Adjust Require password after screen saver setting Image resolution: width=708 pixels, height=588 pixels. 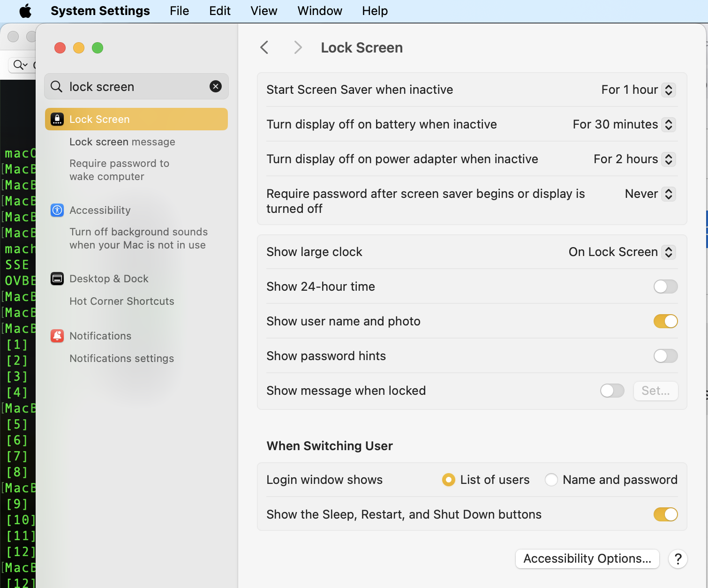click(668, 194)
